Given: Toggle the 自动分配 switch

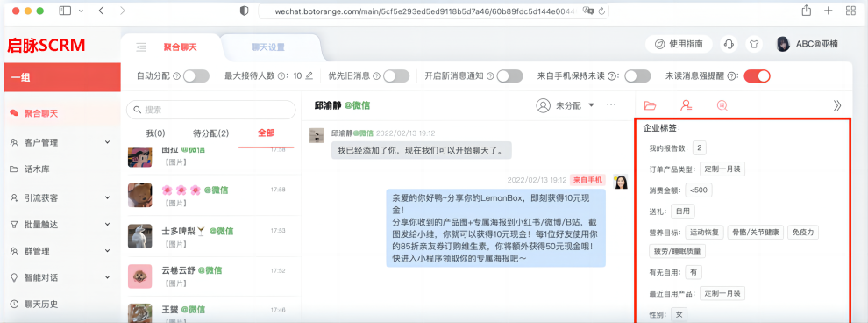Looking at the screenshot, I should click(x=196, y=75).
